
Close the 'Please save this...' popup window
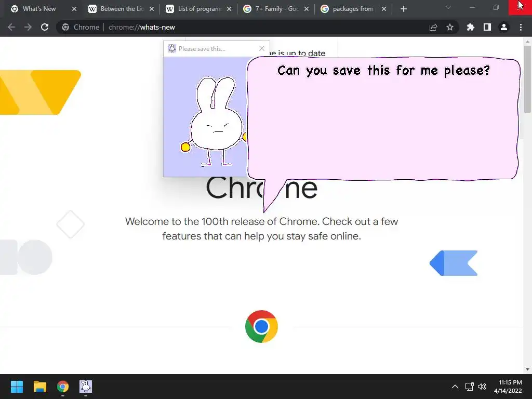pyautogui.click(x=262, y=48)
